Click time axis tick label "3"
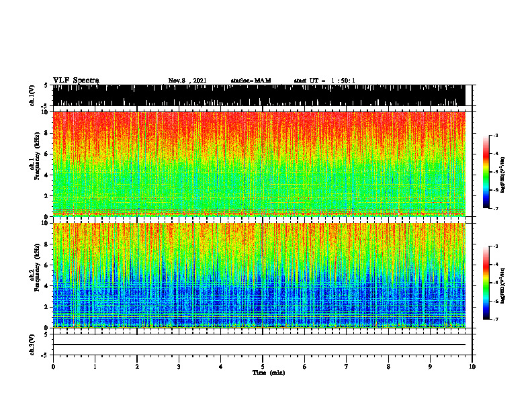 (x=179, y=367)
